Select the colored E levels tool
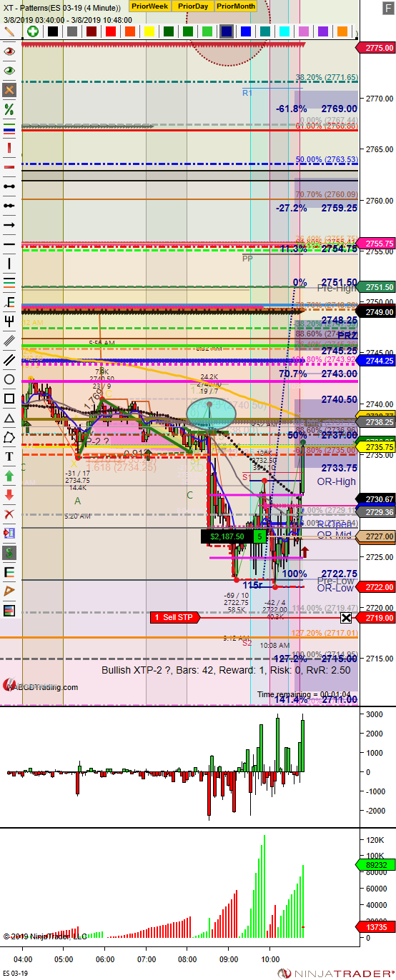Image resolution: width=396 pixels, height=980 pixels. pyautogui.click(x=9, y=572)
